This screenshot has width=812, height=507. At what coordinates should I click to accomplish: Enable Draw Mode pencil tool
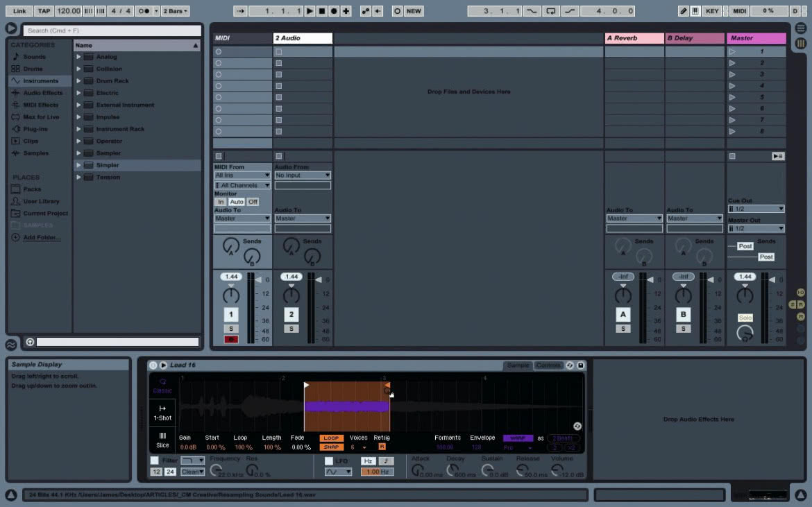pos(684,11)
